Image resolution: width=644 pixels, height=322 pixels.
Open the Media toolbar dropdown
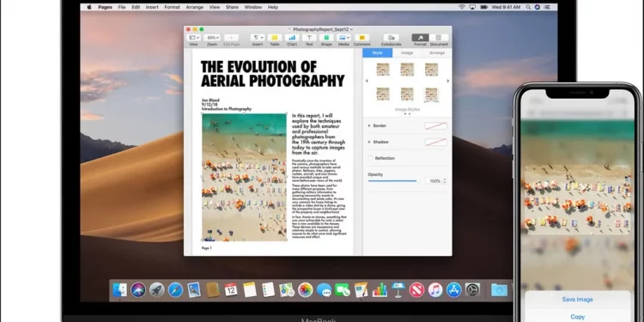(x=343, y=38)
